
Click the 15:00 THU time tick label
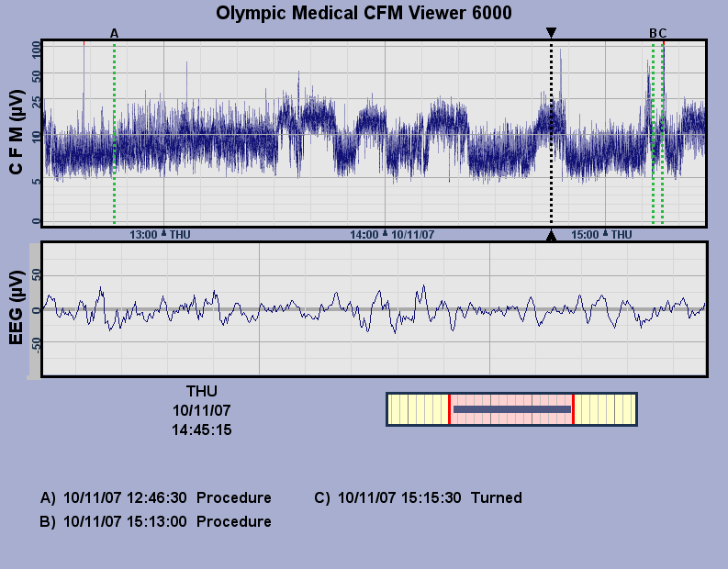(601, 234)
